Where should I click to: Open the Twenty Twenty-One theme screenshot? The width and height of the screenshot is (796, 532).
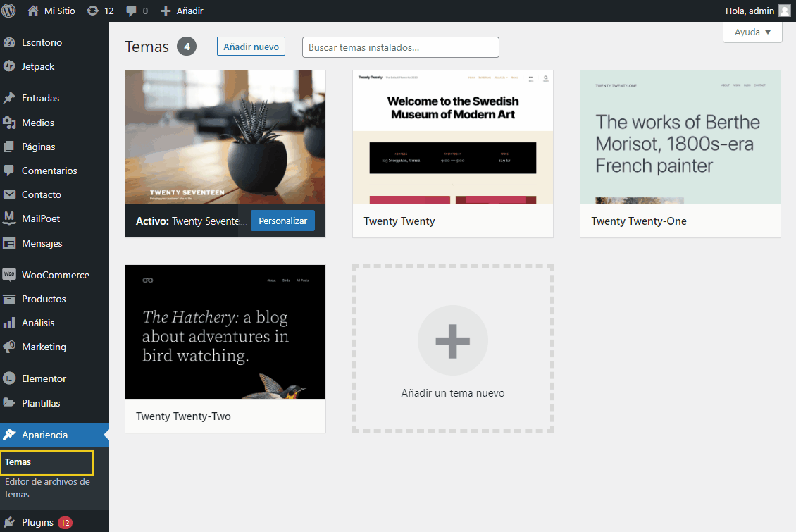[x=680, y=137]
